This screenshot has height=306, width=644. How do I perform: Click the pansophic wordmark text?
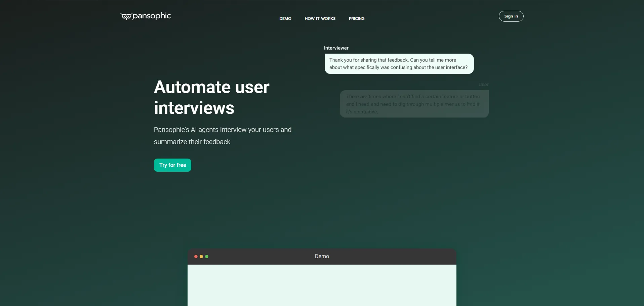tap(152, 16)
